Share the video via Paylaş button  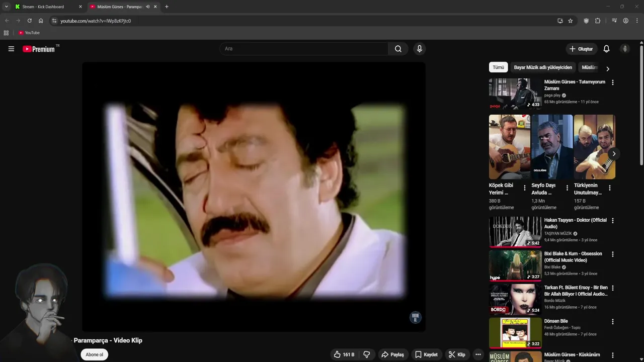tap(393, 354)
